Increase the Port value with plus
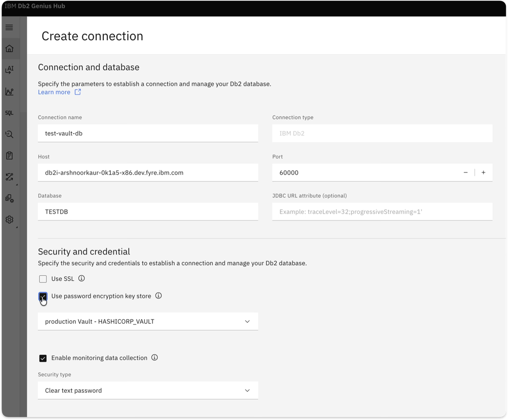The width and height of the screenshot is (508, 420). coord(483,173)
